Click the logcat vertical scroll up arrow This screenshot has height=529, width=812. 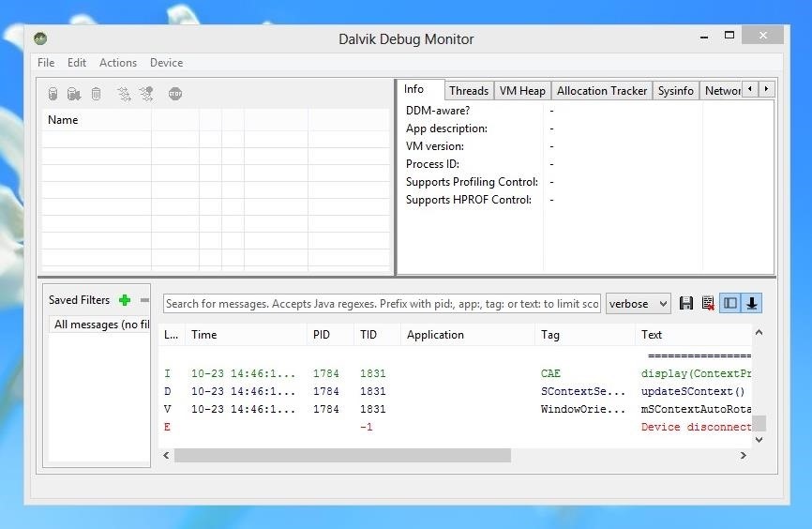click(x=759, y=333)
